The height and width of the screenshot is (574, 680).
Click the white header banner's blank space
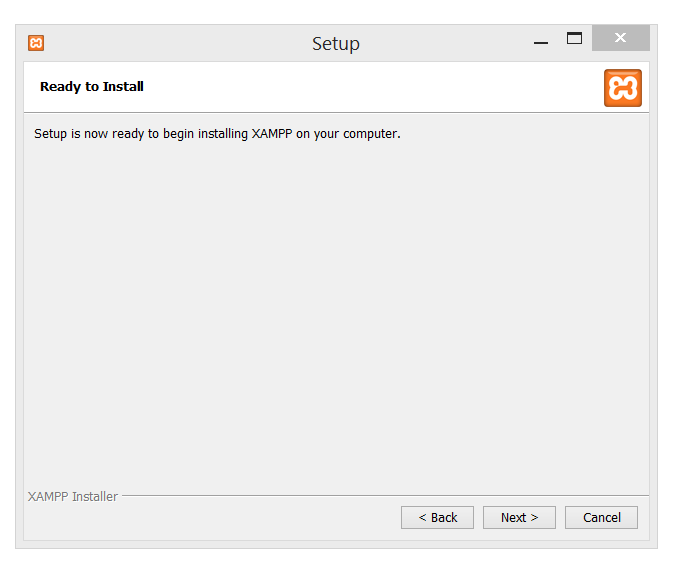point(380,88)
